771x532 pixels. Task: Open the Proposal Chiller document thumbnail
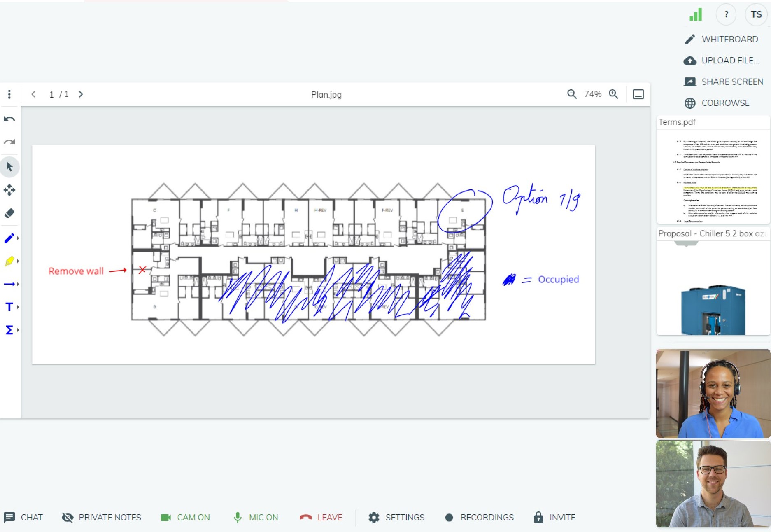click(x=713, y=281)
